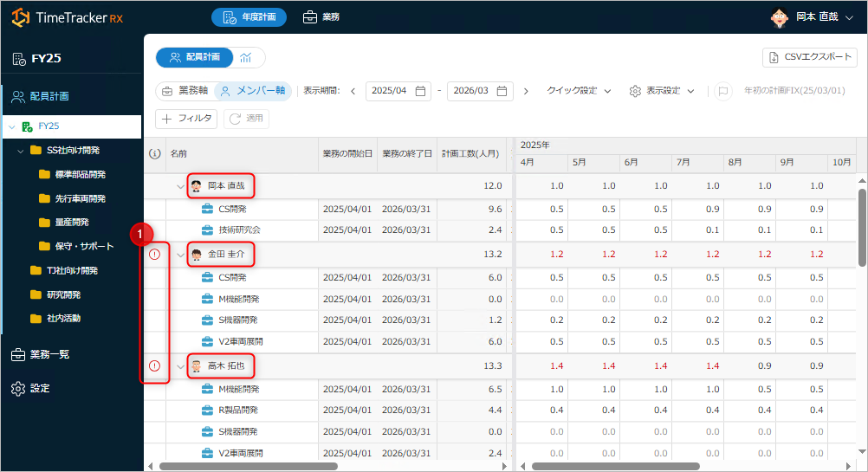Open the クイック設定 dropdown
Viewport: 868px width, 472px height.
pyautogui.click(x=579, y=91)
